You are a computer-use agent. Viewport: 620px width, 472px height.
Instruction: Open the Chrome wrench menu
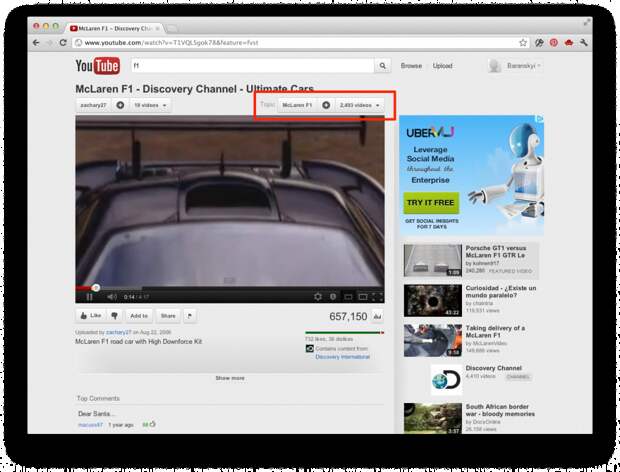[584, 43]
